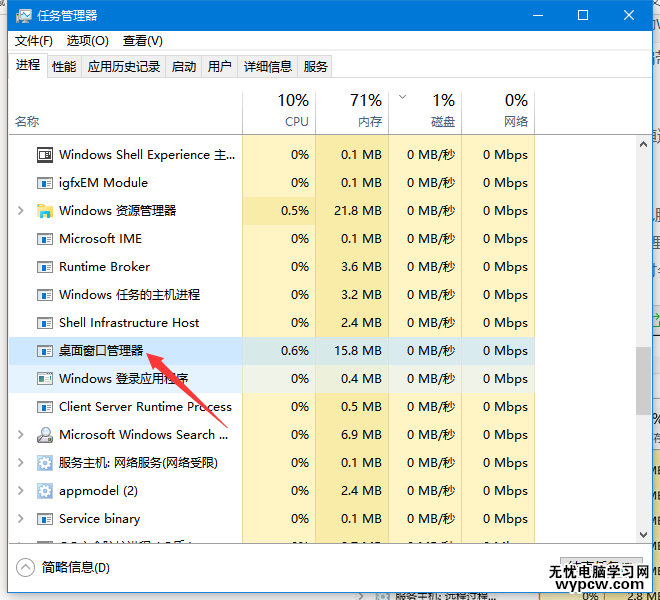Screen dimensions: 660x600
Task: Click the Microsoft IME process icon
Action: (x=45, y=239)
